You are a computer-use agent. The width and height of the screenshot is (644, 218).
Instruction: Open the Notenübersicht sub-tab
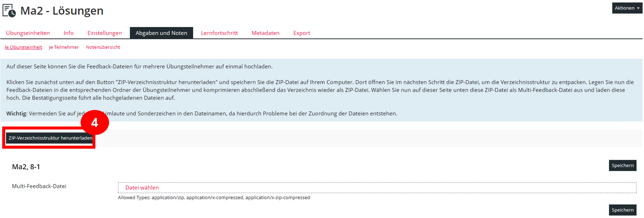[x=103, y=47]
